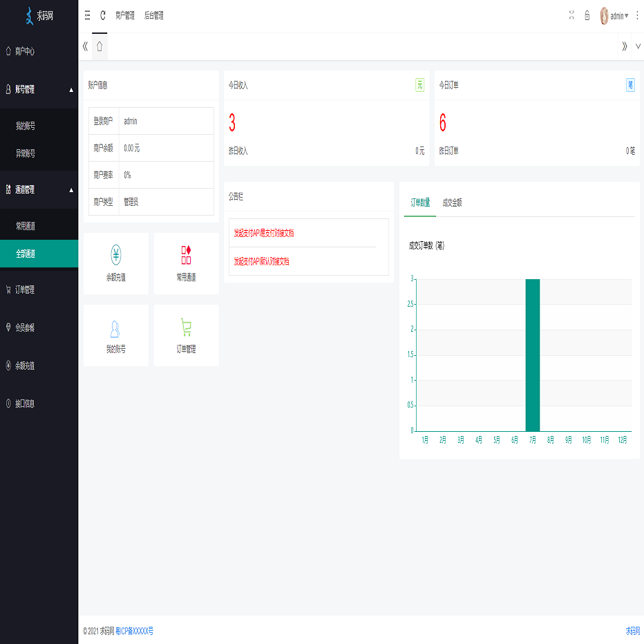This screenshot has width=644, height=644.
Task: Toggle the sidebar collapse icon in header
Action: point(87,15)
